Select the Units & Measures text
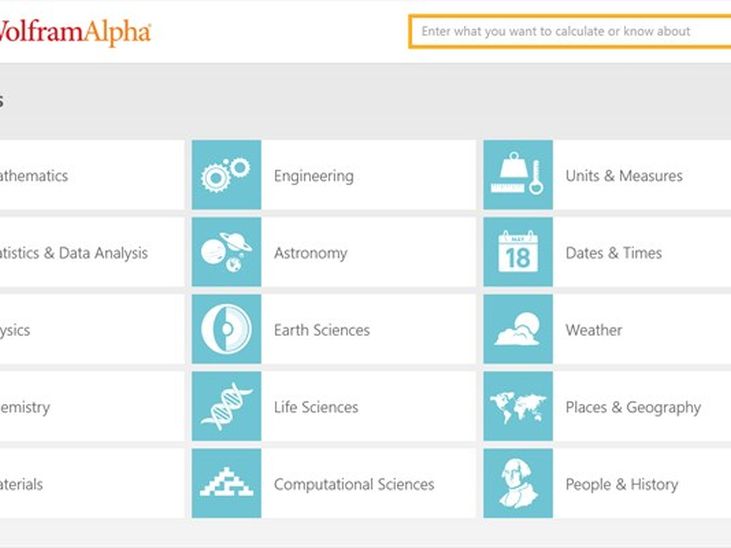The width and height of the screenshot is (731, 548). coord(624,176)
